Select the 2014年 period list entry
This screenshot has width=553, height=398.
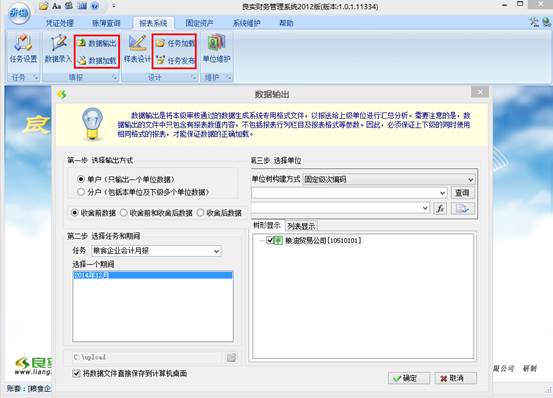click(x=153, y=275)
